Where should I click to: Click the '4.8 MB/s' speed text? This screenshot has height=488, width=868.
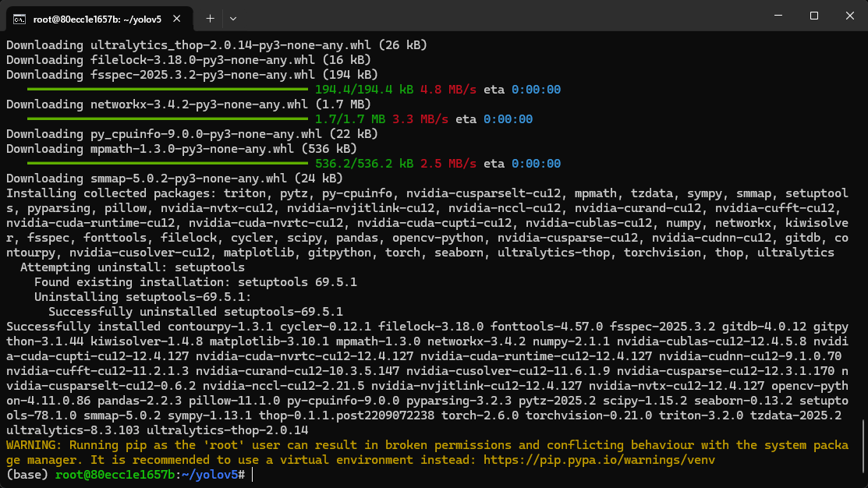[x=448, y=90]
